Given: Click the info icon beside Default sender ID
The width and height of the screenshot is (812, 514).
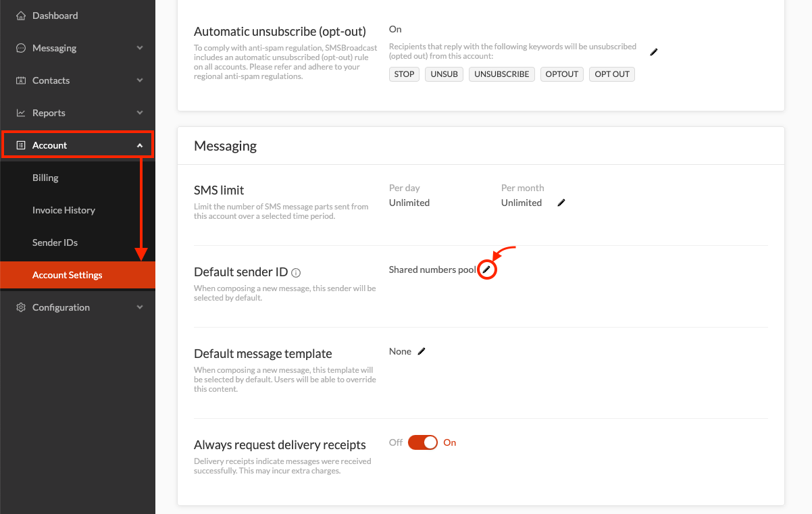Looking at the screenshot, I should coord(296,272).
